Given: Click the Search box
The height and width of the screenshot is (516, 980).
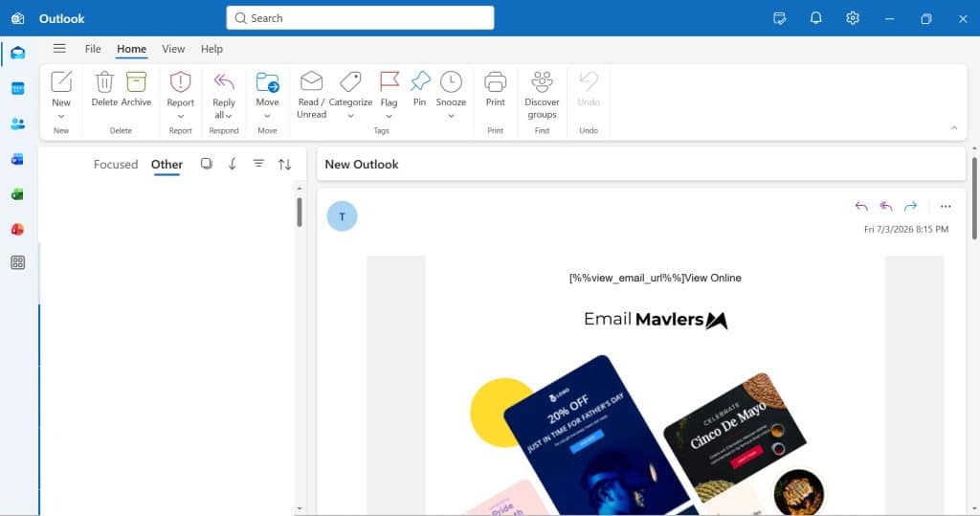Looking at the screenshot, I should [x=360, y=18].
